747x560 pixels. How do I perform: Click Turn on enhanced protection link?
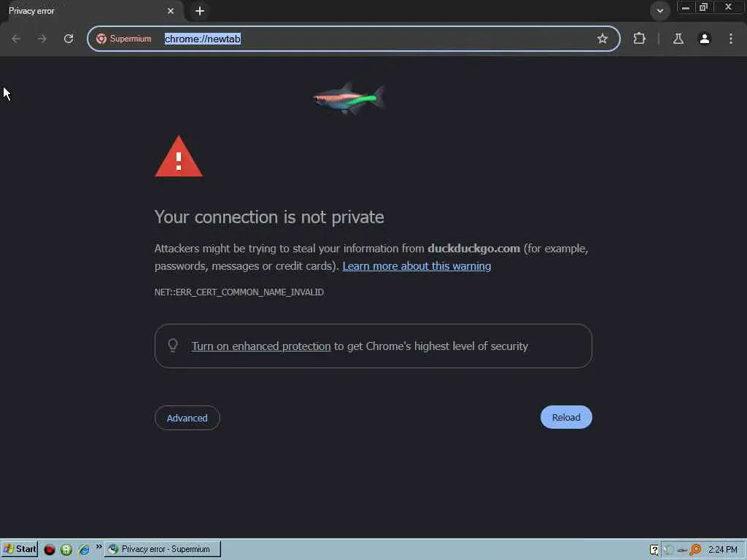[x=261, y=346]
